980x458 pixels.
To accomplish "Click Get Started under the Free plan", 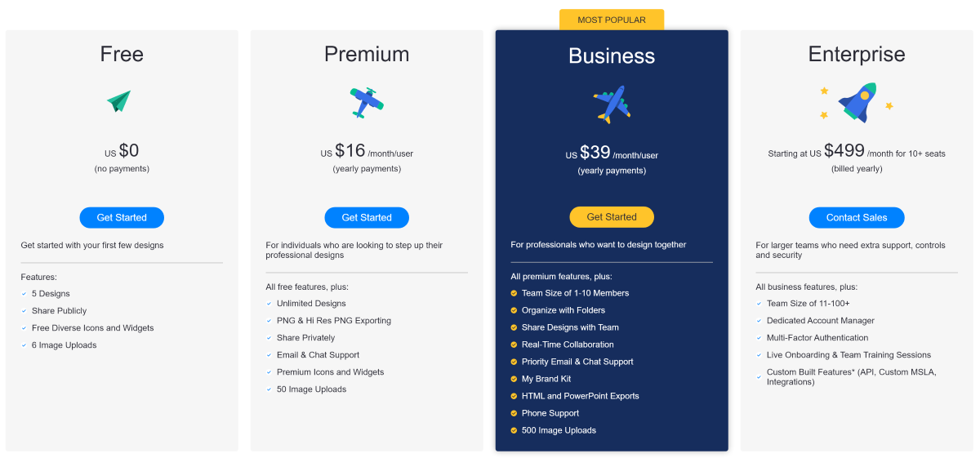I will click(x=122, y=217).
